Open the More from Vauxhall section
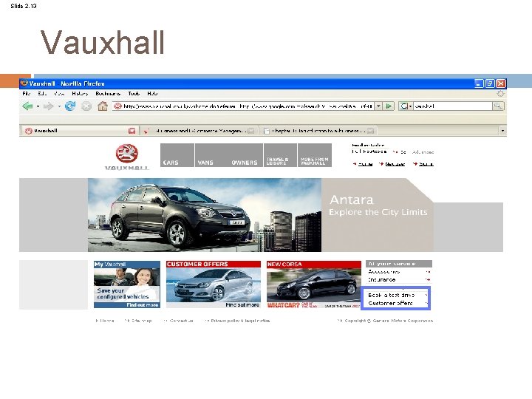 tap(315, 155)
